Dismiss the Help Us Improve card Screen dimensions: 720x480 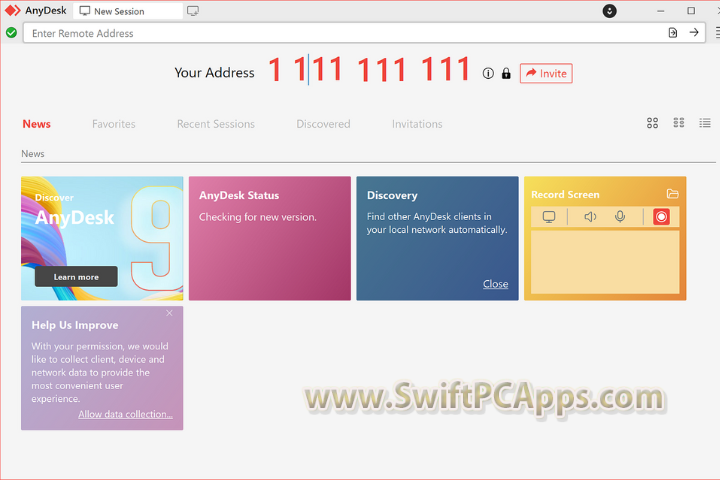point(169,313)
